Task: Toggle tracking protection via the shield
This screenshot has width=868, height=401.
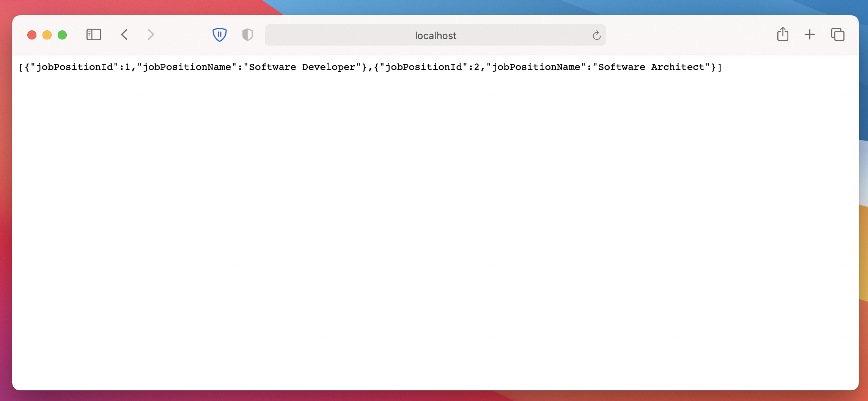Action: click(220, 35)
